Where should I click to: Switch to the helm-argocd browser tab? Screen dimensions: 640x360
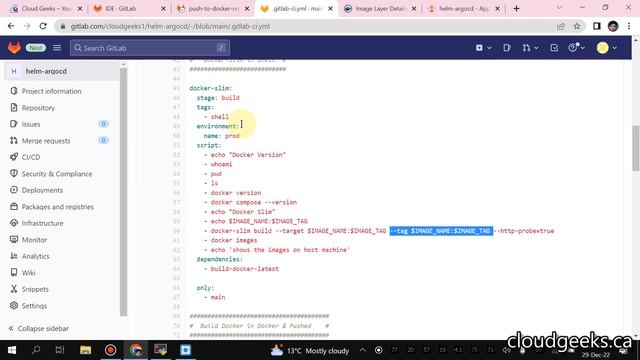(x=464, y=9)
